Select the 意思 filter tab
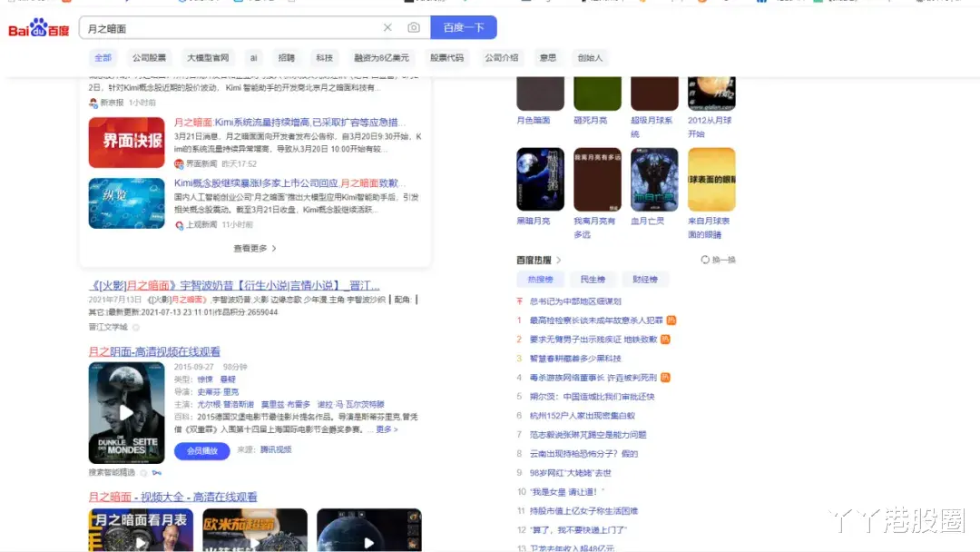 tap(548, 57)
